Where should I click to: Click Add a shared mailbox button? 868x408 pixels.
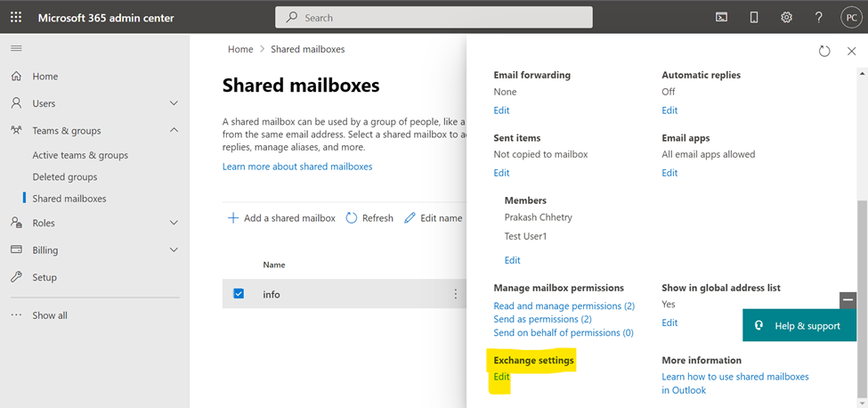click(x=282, y=218)
